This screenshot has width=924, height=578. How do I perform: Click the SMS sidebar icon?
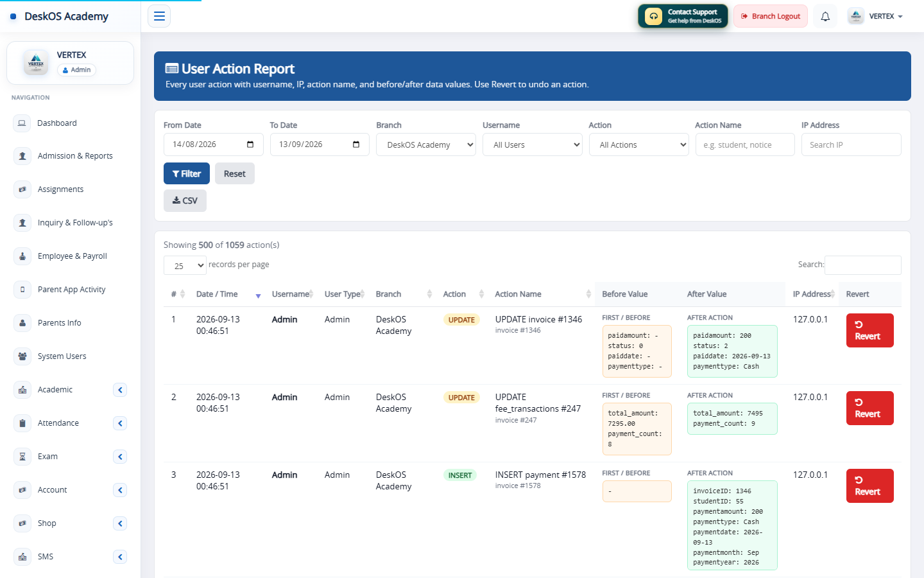pyautogui.click(x=22, y=557)
